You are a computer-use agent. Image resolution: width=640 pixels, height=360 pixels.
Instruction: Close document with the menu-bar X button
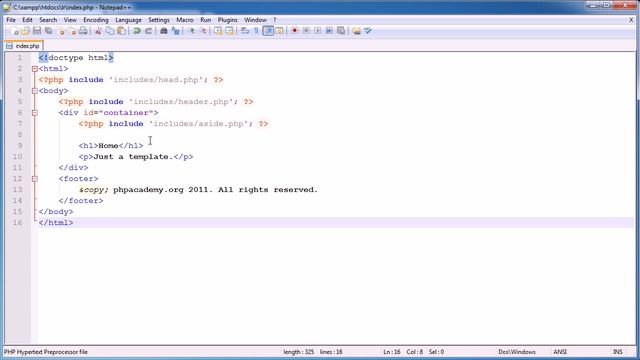click(x=631, y=20)
